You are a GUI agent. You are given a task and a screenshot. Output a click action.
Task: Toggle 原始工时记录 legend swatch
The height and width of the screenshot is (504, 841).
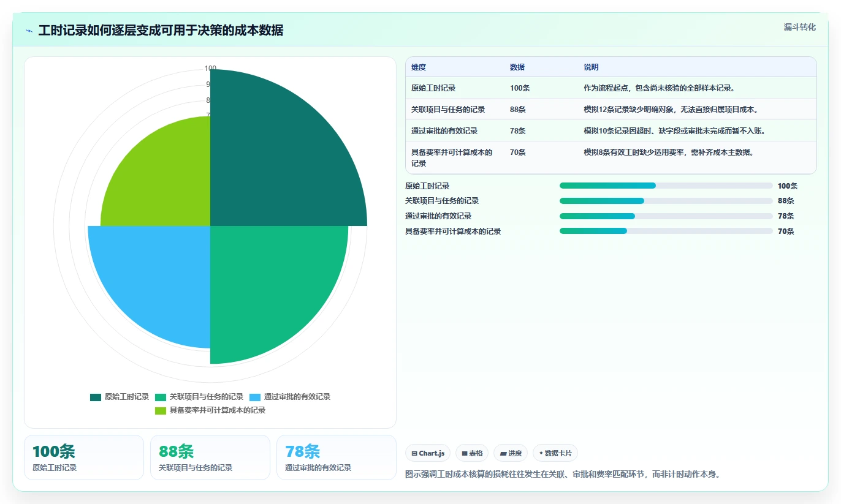click(x=96, y=397)
